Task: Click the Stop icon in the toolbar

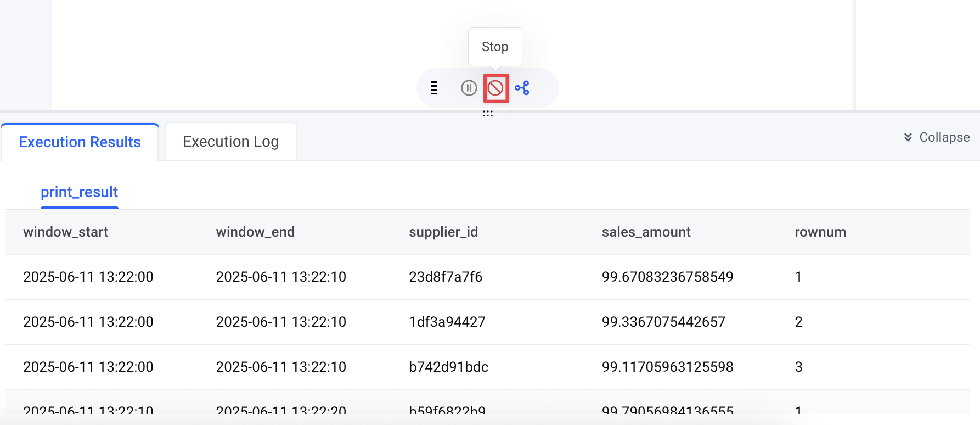Action: [x=495, y=88]
